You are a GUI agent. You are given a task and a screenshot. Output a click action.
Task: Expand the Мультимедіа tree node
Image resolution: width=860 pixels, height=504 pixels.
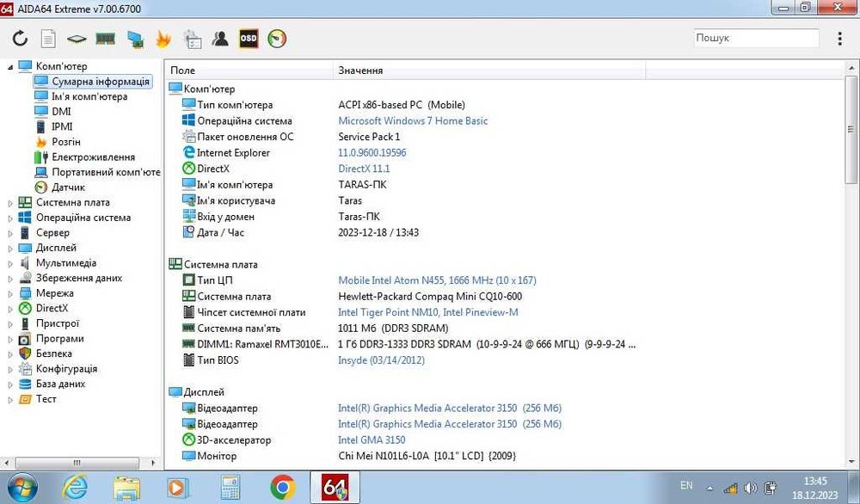click(9, 264)
